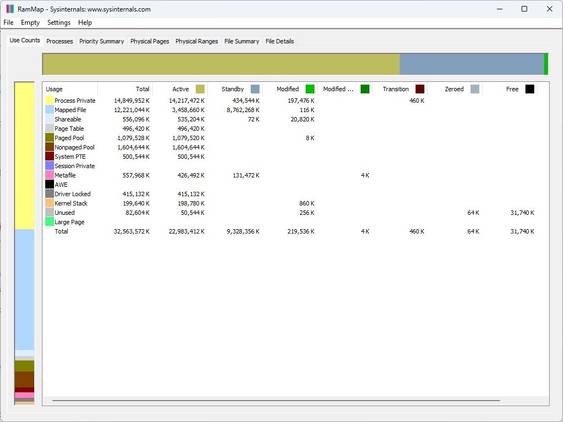Switch to the Physical Ranges tab
Image resolution: width=563 pixels, height=422 pixels.
pyautogui.click(x=197, y=41)
